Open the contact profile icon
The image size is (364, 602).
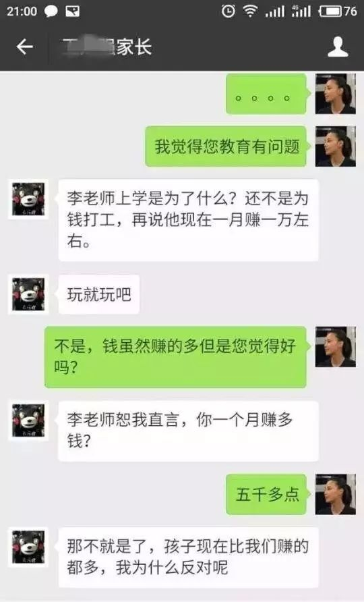click(x=338, y=47)
